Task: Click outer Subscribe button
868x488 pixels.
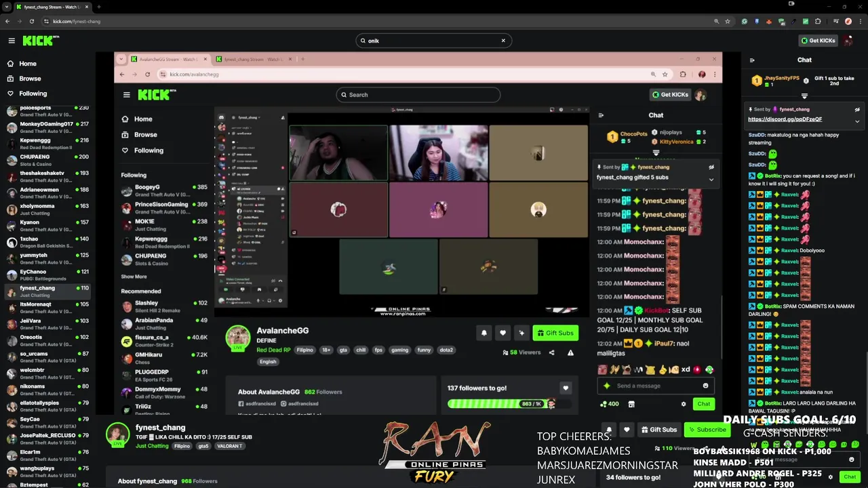Action: (707, 430)
